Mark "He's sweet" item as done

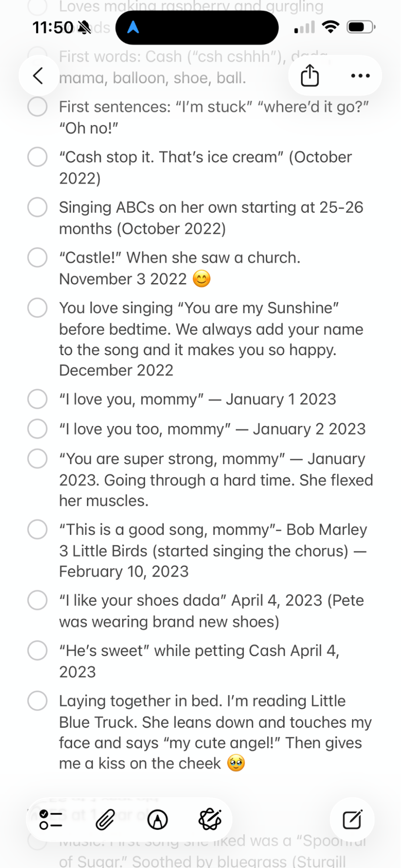pos(37,650)
